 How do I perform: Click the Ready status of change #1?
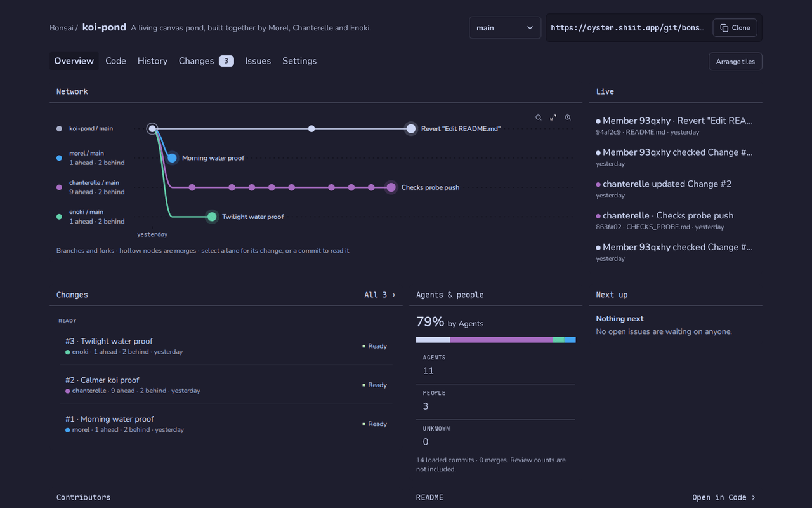click(x=374, y=424)
